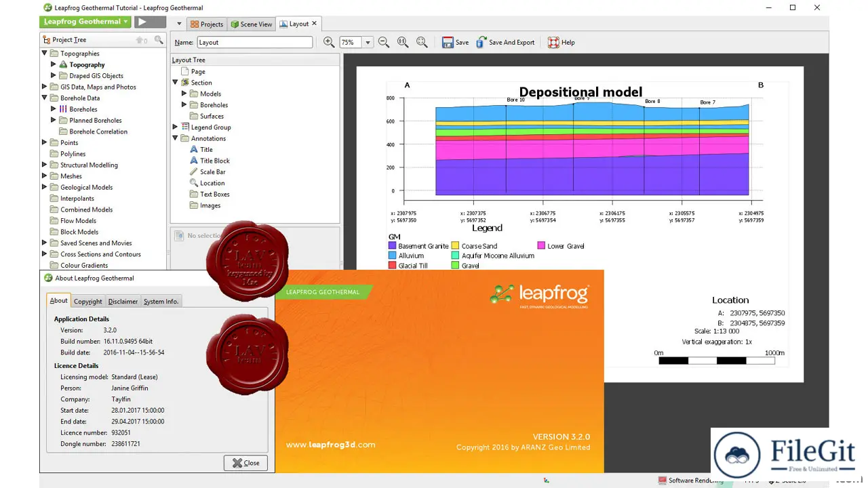The image size is (868, 488).
Task: Select Combined Models in Project Tree
Action: [87, 209]
